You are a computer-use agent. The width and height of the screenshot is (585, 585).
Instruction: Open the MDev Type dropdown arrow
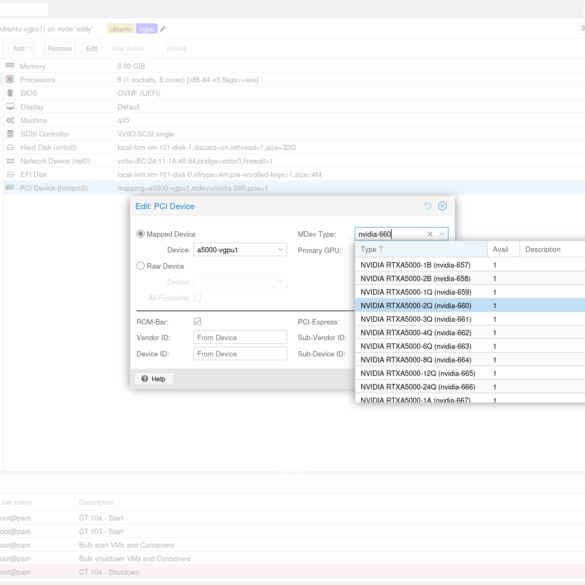pyautogui.click(x=442, y=234)
